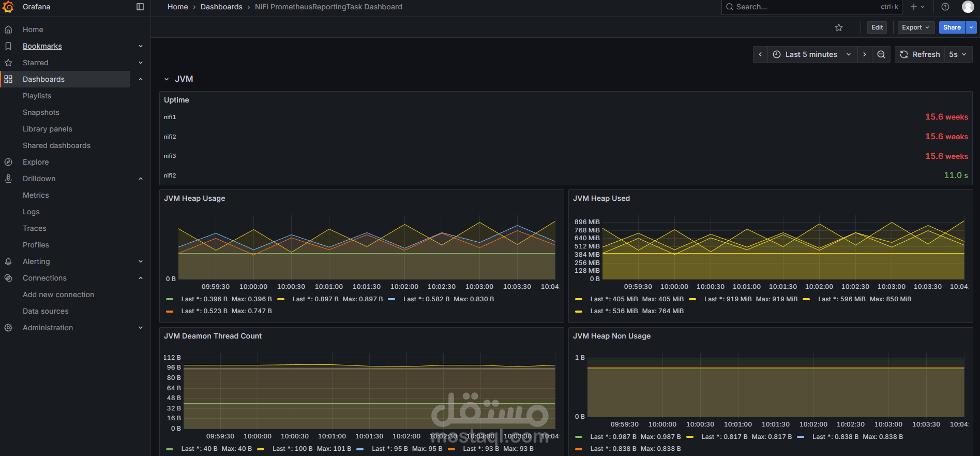This screenshot has height=456, width=980.
Task: Mark dashboard as favorite with star icon
Action: coord(839,27)
